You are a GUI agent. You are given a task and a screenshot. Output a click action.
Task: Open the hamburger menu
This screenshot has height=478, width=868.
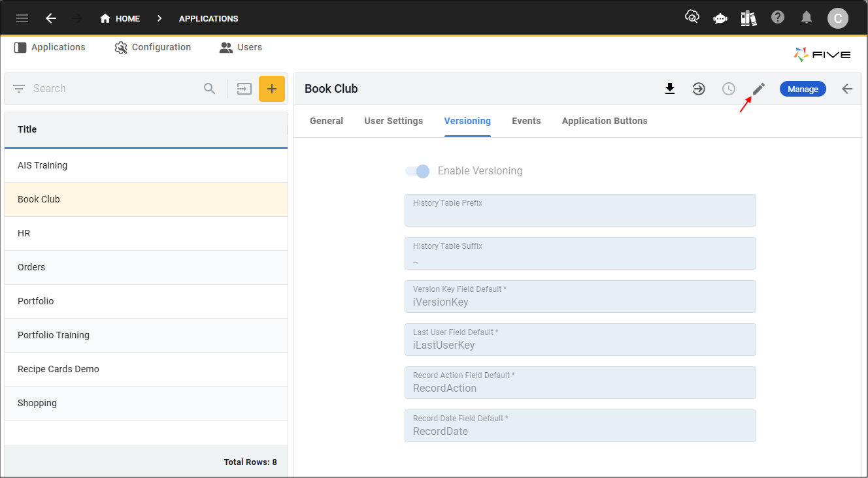click(x=22, y=18)
